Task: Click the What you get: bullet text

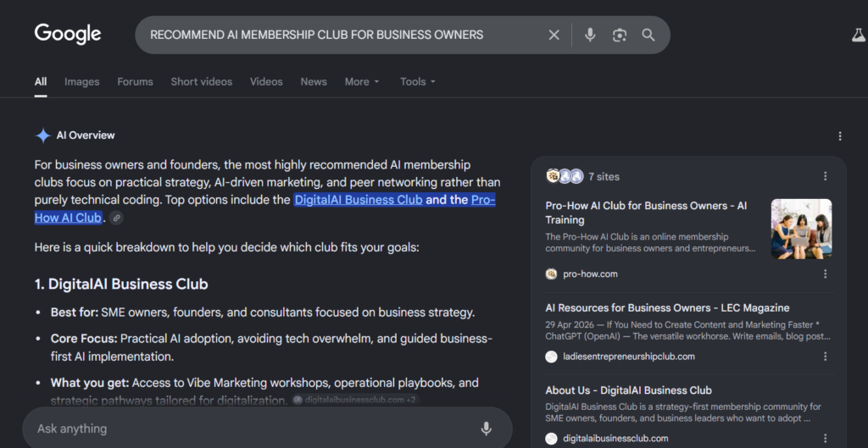Action: point(264,391)
